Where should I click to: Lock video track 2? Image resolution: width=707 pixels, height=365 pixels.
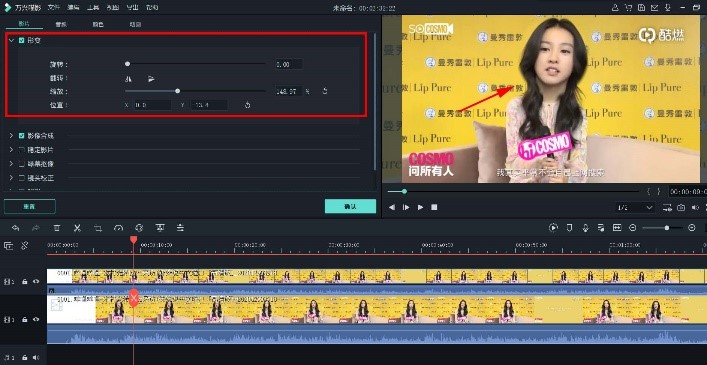click(25, 281)
